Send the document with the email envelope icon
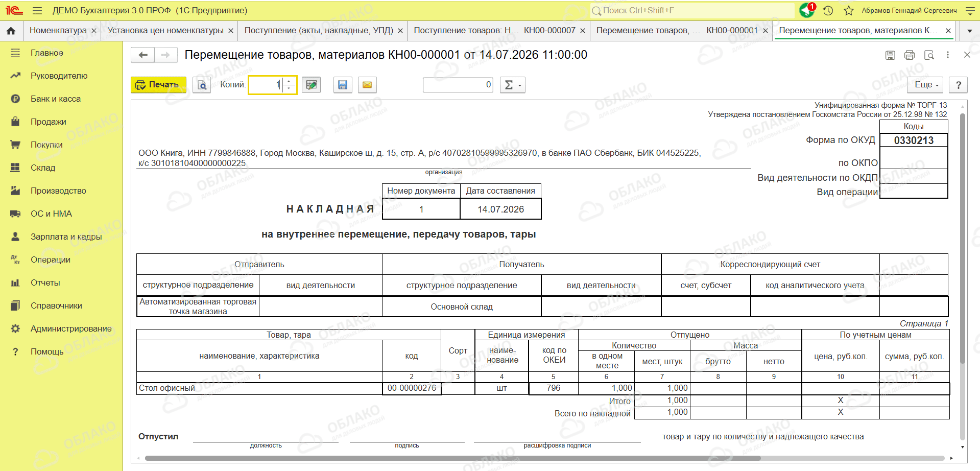 pyautogui.click(x=367, y=85)
